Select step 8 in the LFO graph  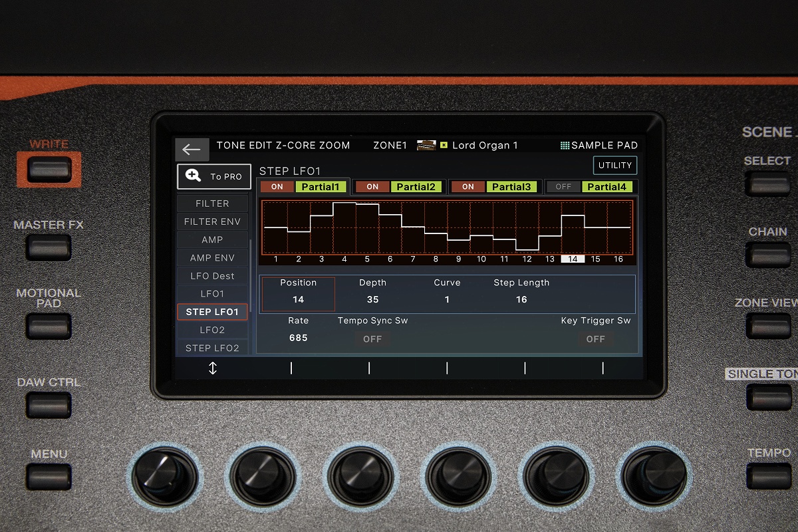[436, 259]
